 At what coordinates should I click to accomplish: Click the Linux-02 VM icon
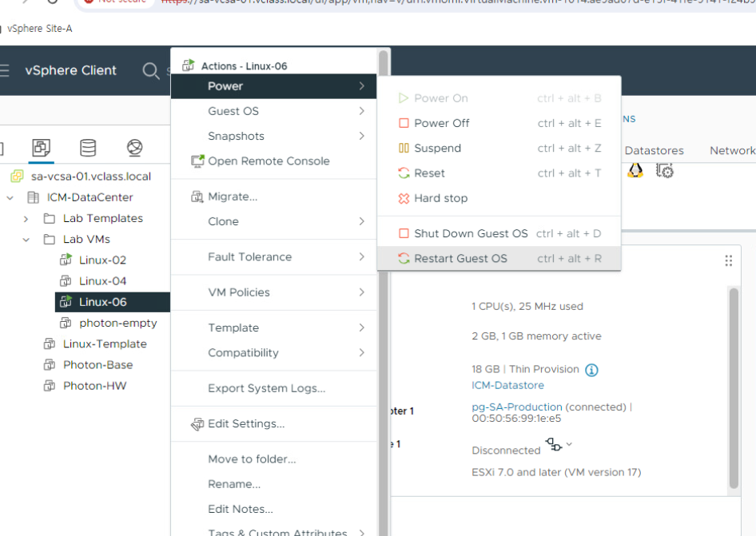66,260
